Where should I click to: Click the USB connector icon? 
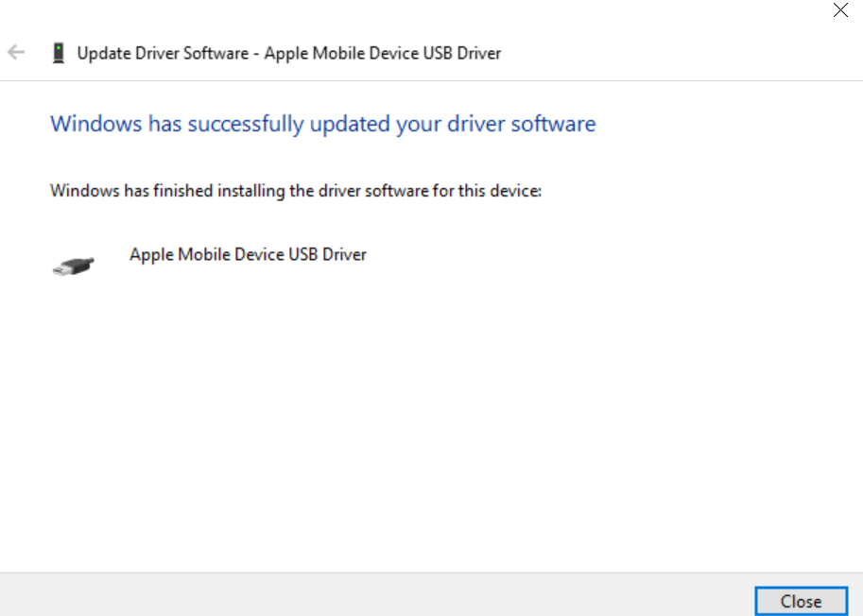73,265
